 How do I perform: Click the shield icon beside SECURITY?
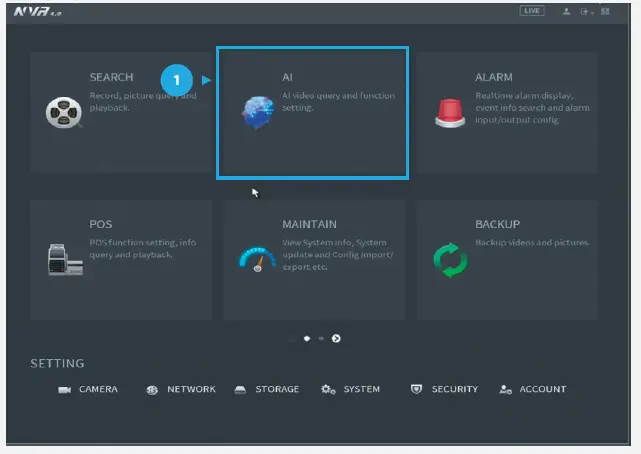416,389
